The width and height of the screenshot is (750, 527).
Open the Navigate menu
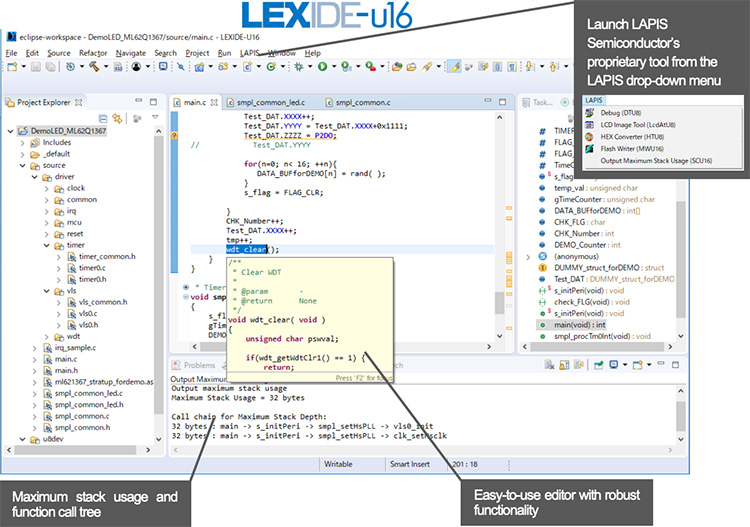(x=131, y=53)
